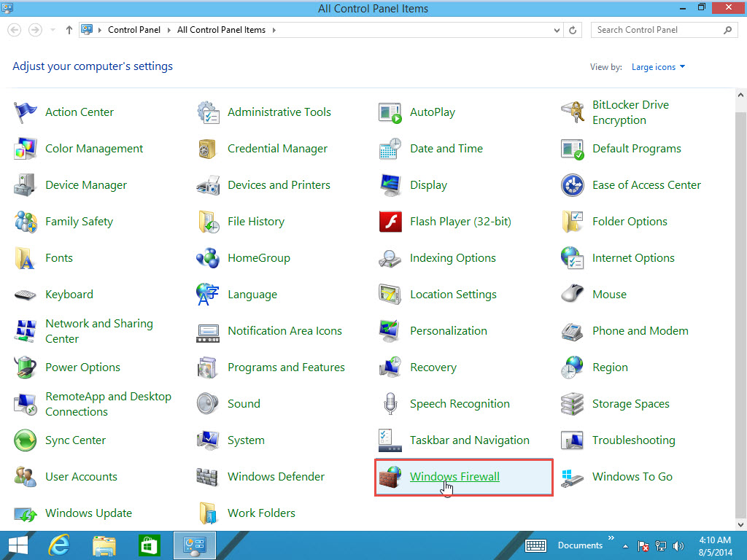747x560 pixels.
Task: Open the Internet Options globe icon
Action: [572, 258]
